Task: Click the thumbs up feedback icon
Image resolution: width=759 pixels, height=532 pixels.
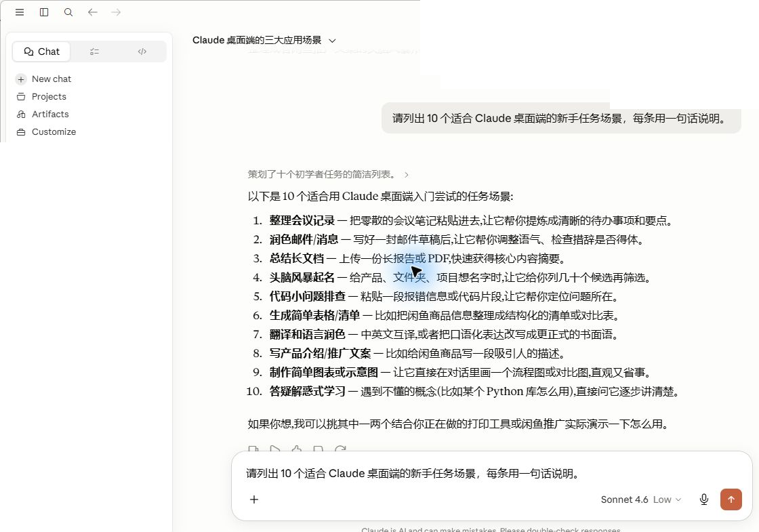Action: tap(297, 449)
